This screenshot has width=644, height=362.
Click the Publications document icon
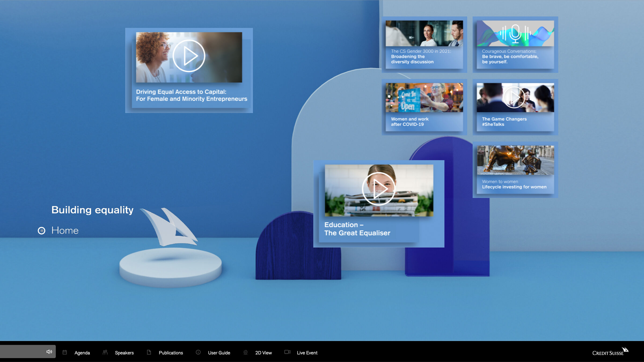pos(149,352)
